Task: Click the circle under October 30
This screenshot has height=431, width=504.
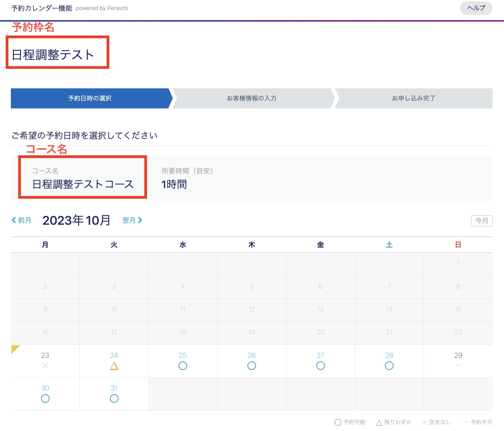Action: coord(45,398)
